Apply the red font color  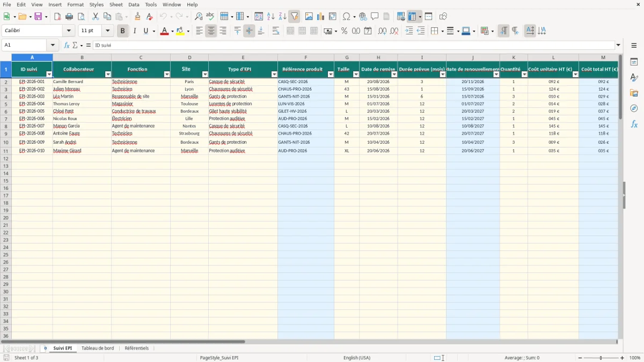164,31
